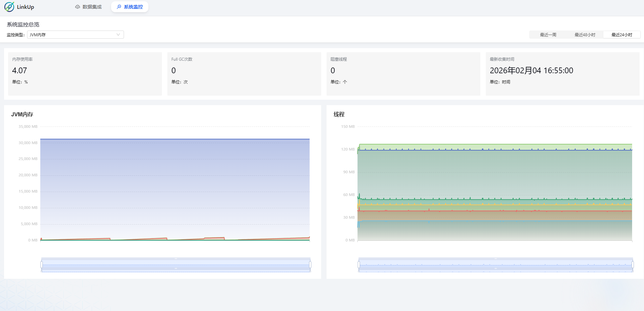Click the cloud icon beside 数据集成
644x311 pixels.
click(78, 7)
